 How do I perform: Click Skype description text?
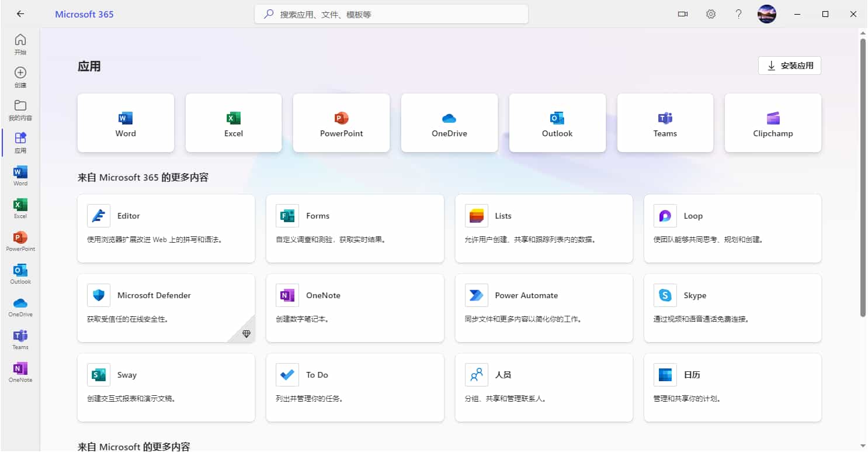pyautogui.click(x=702, y=319)
